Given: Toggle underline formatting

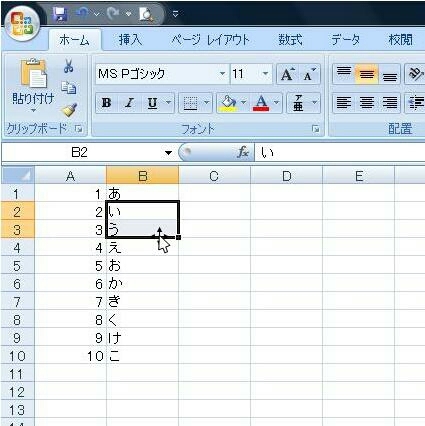Looking at the screenshot, I should click(x=152, y=103).
